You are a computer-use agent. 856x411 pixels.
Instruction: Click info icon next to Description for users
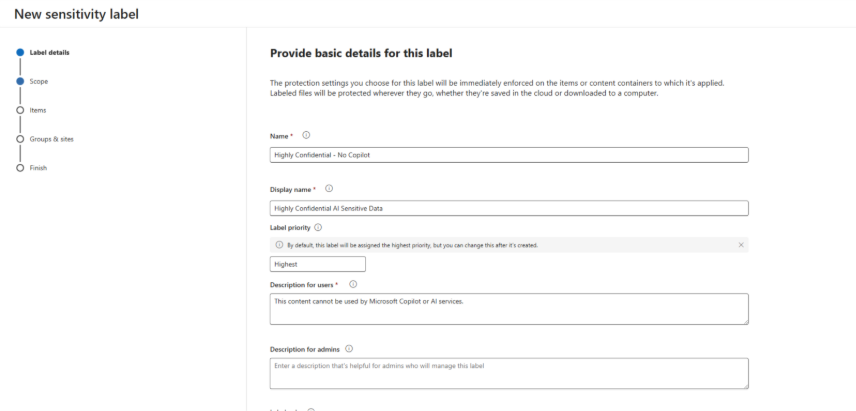point(351,283)
